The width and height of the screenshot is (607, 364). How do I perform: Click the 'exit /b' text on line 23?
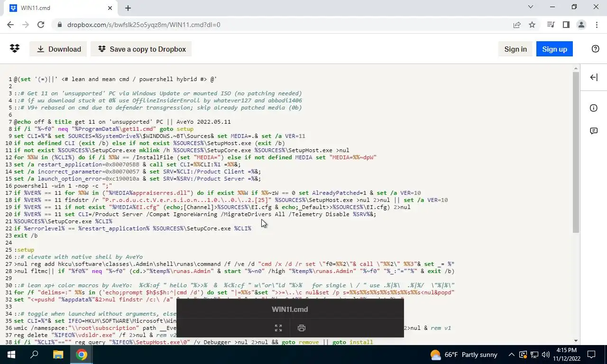[x=26, y=236]
